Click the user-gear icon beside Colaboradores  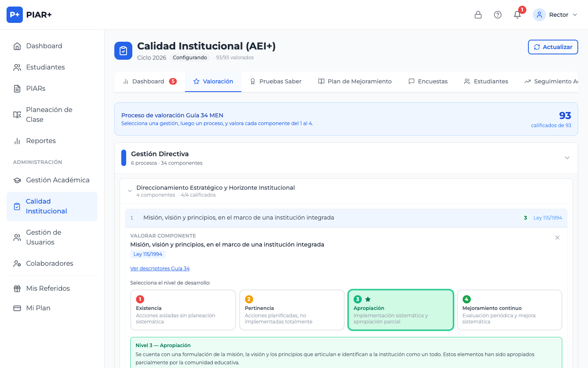[17, 264]
